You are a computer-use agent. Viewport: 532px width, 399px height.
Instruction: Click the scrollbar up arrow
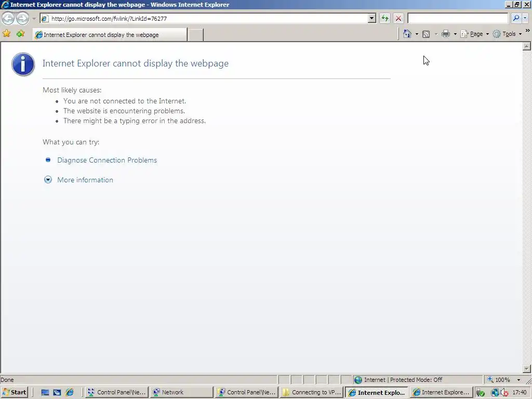tap(527, 46)
